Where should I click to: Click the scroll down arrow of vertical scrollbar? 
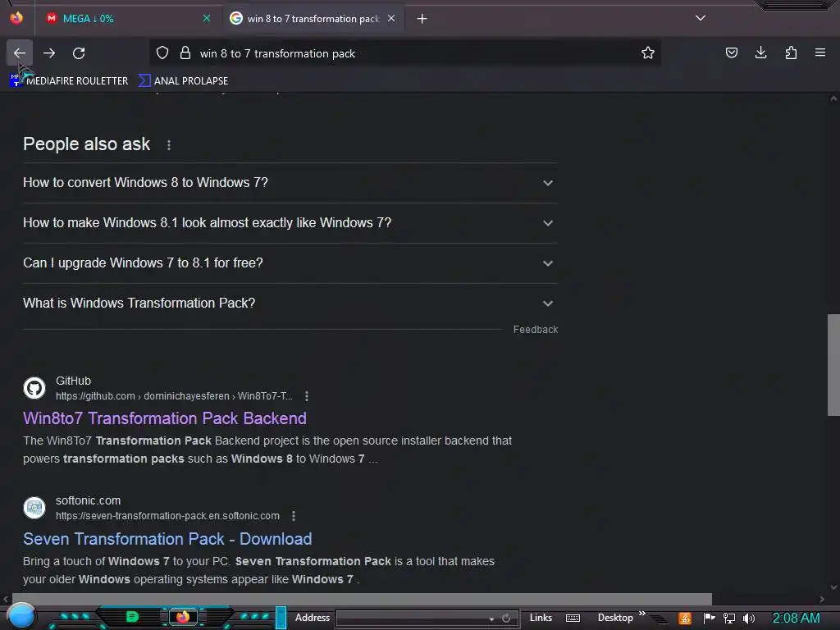point(833,587)
